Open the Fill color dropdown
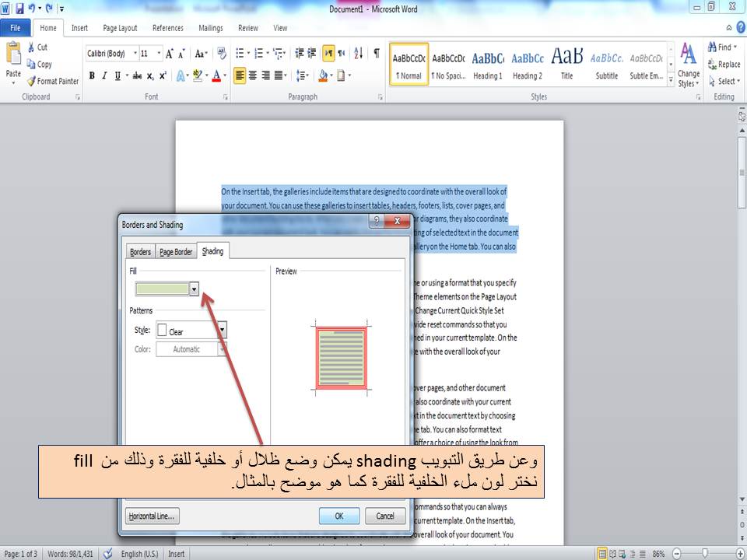Viewport: 747px width, 560px height. pos(194,288)
